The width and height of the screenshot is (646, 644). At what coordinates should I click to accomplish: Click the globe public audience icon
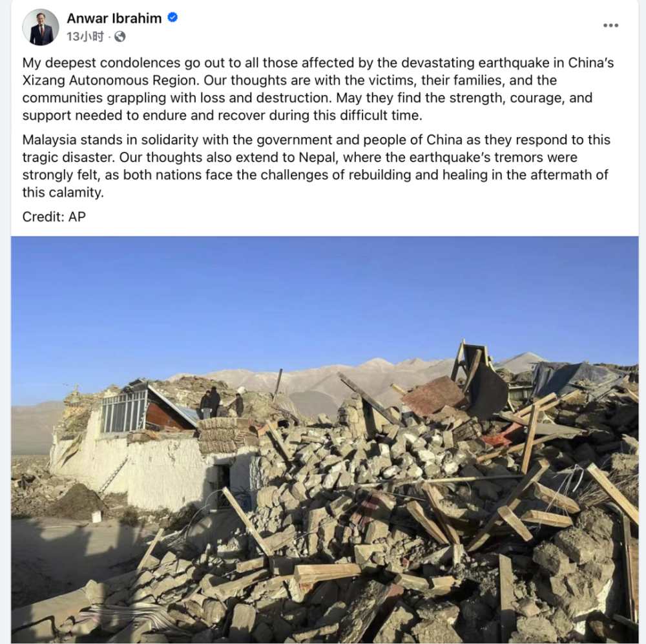click(x=120, y=37)
